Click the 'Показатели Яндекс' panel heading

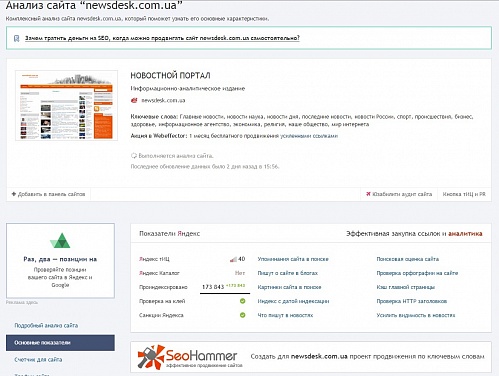tap(170, 234)
